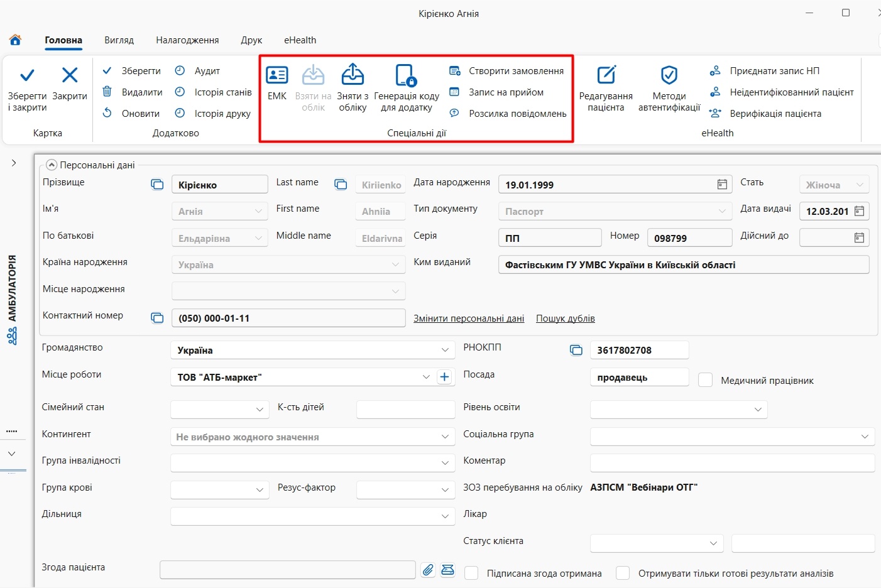
Task: Click Приєднати запис НП button
Action: pos(765,71)
